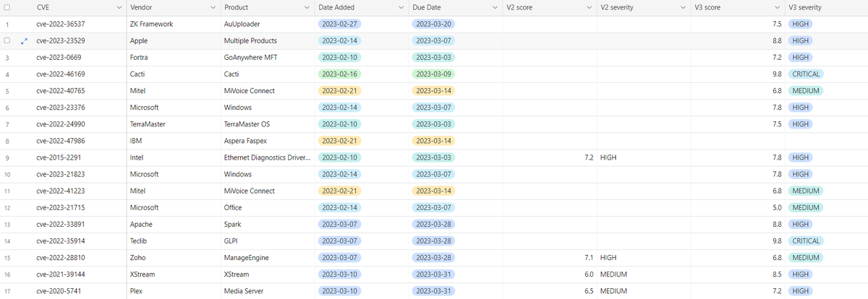
Task: Select the V3 severity column header
Action: [x=826, y=7]
